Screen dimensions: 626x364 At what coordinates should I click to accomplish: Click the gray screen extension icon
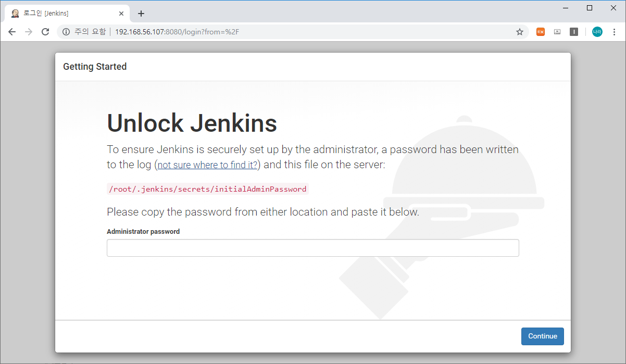point(557,32)
